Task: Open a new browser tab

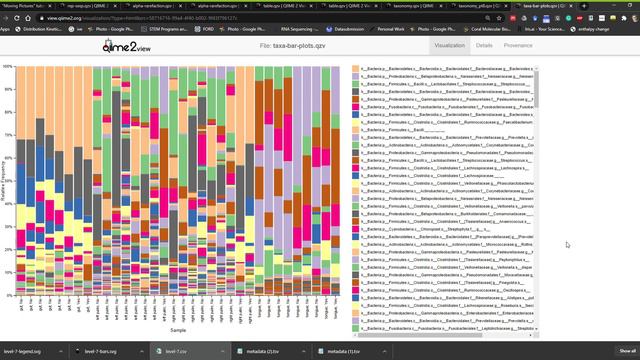Action: pos(584,6)
